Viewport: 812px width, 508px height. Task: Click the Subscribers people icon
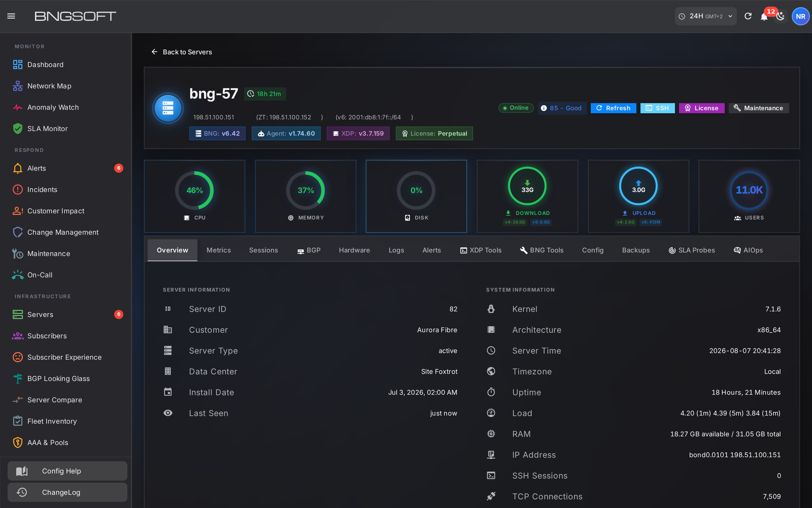pos(18,336)
